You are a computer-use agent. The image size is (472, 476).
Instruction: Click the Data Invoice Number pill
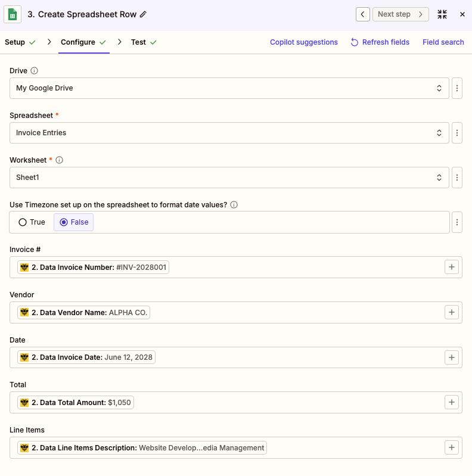point(93,267)
